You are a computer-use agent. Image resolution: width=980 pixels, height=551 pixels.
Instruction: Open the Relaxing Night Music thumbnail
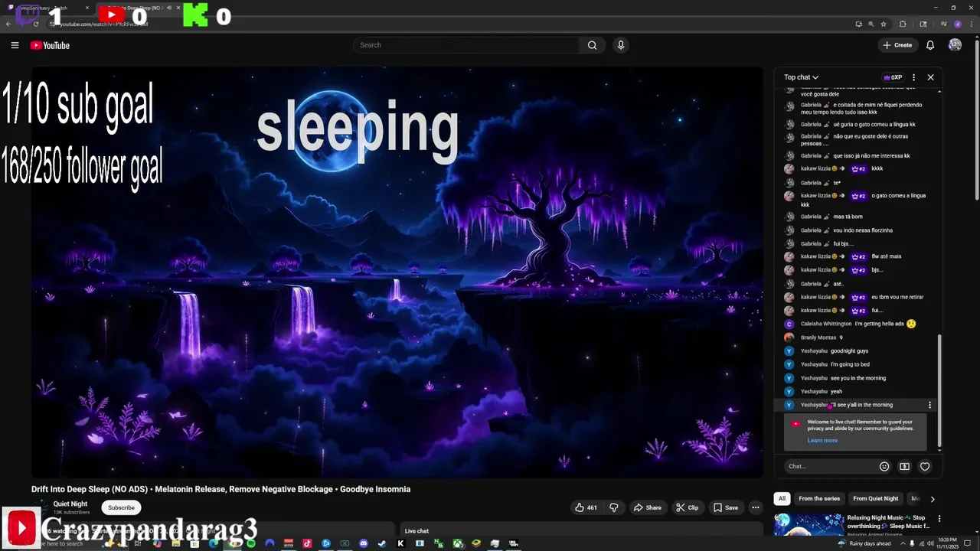point(808,525)
